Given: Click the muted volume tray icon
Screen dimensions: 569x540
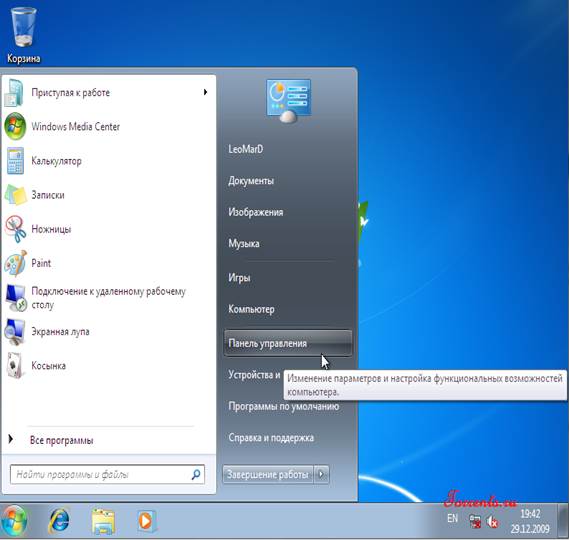Looking at the screenshot, I should click(492, 522).
